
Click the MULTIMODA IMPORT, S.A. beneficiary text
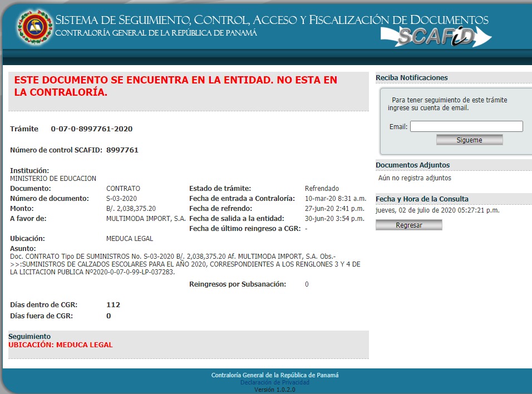click(146, 219)
